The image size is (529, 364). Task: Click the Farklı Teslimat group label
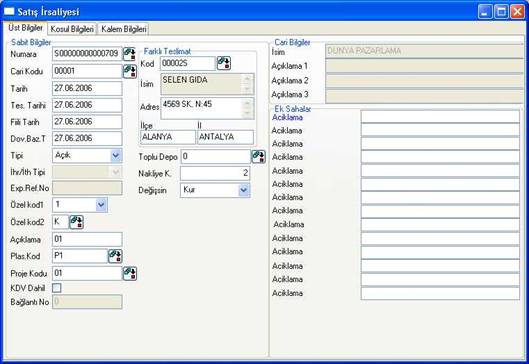(167, 51)
